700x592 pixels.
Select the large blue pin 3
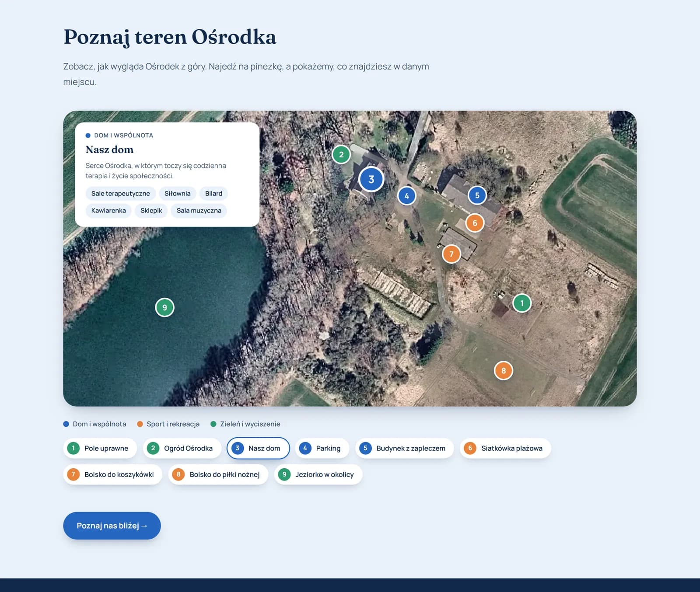pyautogui.click(x=371, y=179)
